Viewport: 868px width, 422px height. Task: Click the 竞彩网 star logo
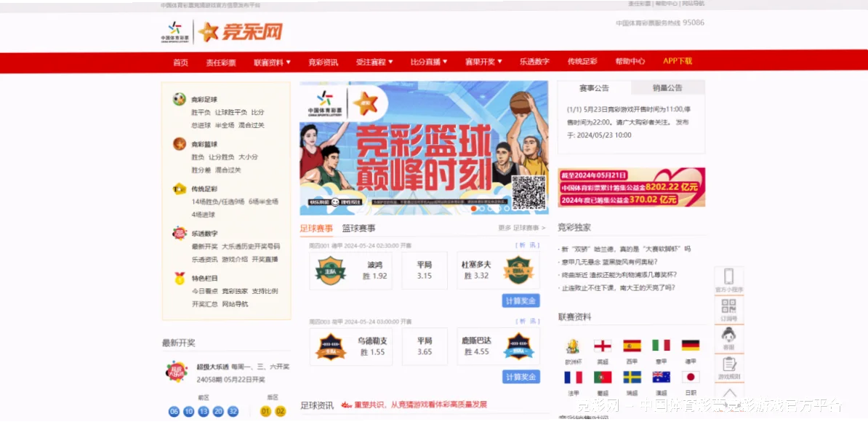(241, 31)
